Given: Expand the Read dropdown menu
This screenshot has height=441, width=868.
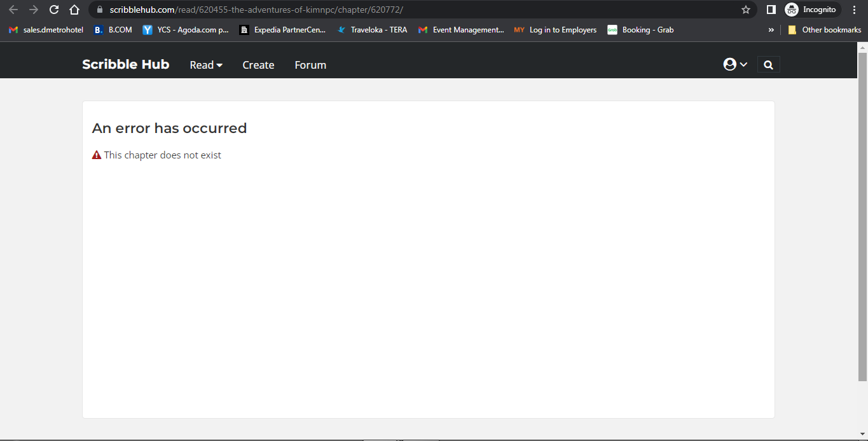Looking at the screenshot, I should tap(206, 65).
